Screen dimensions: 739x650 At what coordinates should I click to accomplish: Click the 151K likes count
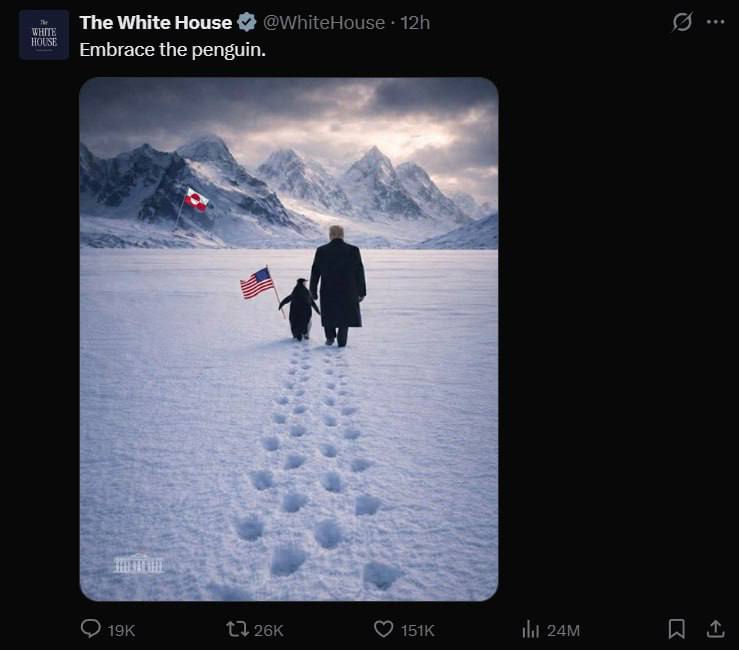(417, 630)
